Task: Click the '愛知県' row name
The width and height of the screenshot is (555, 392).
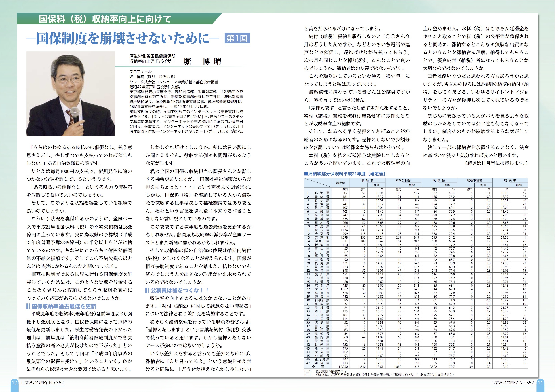Action: (322, 274)
